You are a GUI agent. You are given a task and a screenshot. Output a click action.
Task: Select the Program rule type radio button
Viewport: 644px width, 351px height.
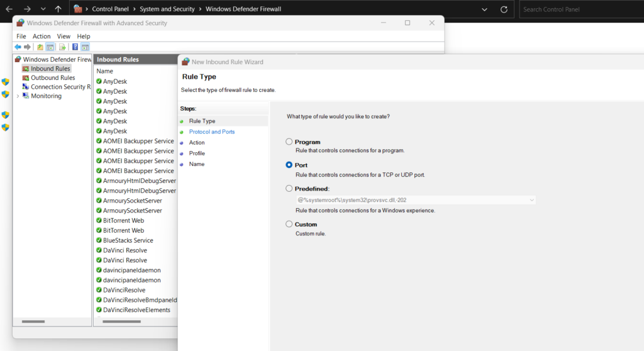pyautogui.click(x=289, y=142)
